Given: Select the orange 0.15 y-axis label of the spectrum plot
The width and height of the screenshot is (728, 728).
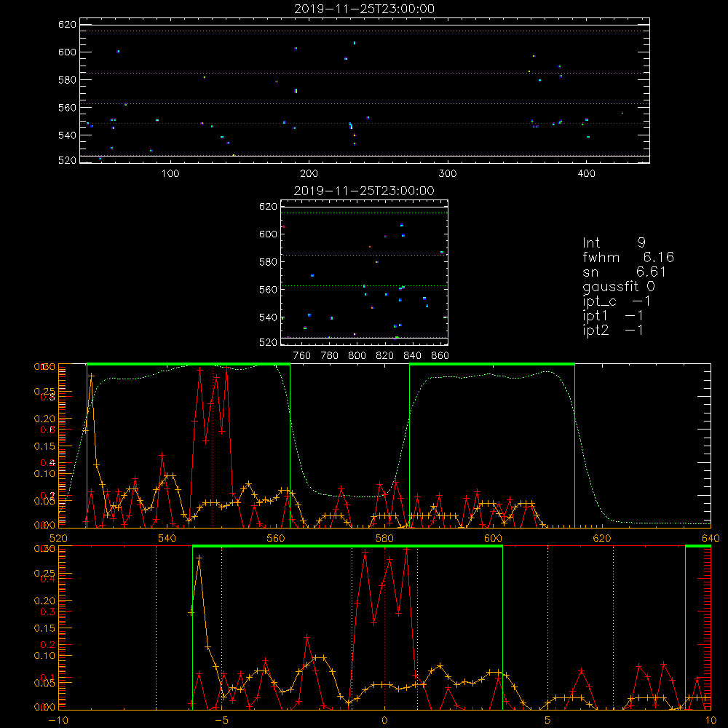Looking at the screenshot, I should (44, 446).
